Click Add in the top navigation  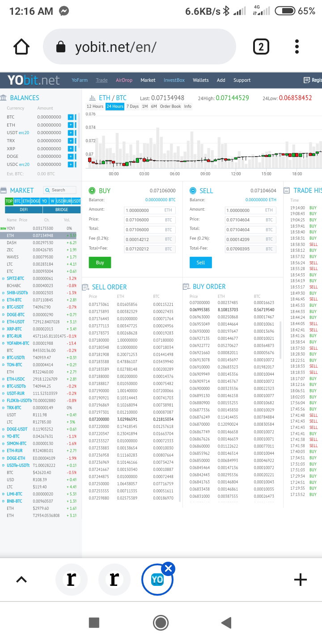[x=221, y=80]
